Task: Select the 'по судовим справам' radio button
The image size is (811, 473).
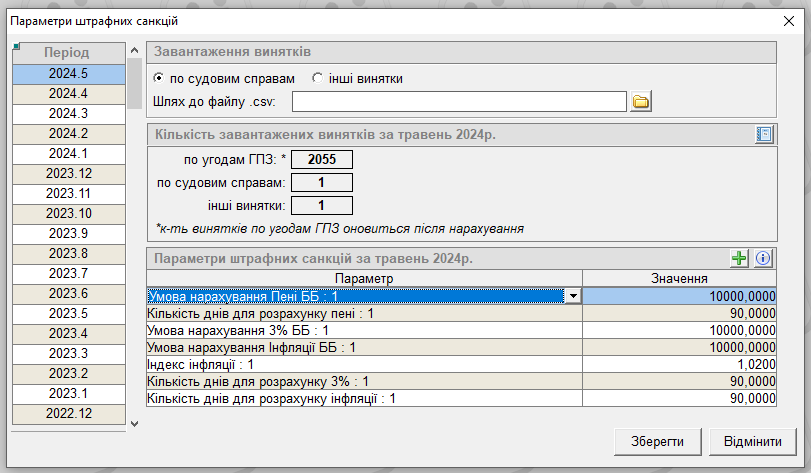Action: (x=158, y=78)
